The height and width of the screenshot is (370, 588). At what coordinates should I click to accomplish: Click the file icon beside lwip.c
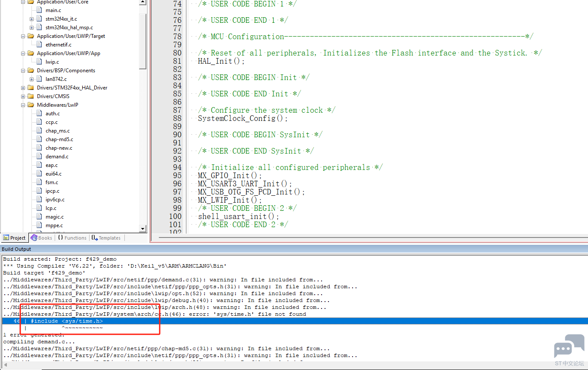coord(40,62)
